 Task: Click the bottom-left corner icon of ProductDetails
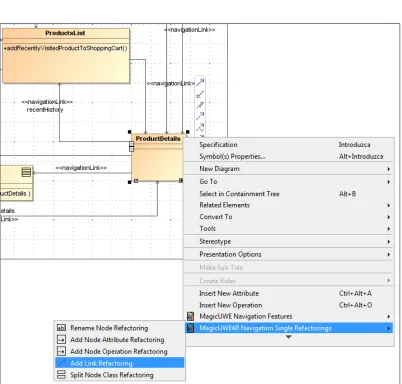click(136, 181)
